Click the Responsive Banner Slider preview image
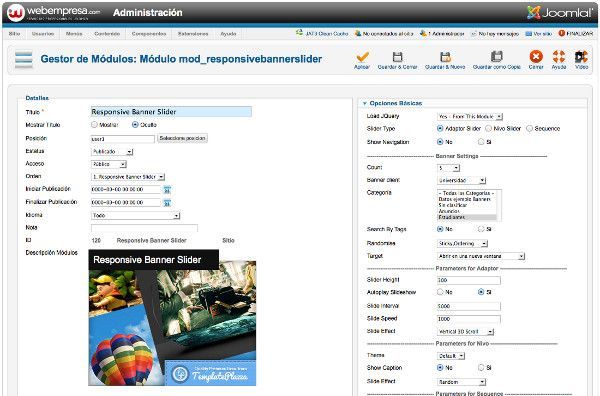The height and width of the screenshot is (396, 600). (x=172, y=318)
